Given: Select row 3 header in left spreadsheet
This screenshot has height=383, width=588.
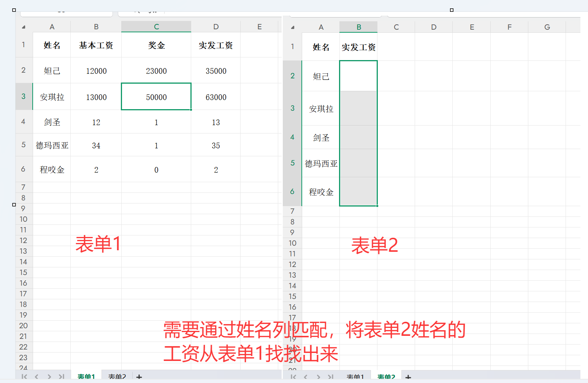Looking at the screenshot, I should click(x=24, y=97).
